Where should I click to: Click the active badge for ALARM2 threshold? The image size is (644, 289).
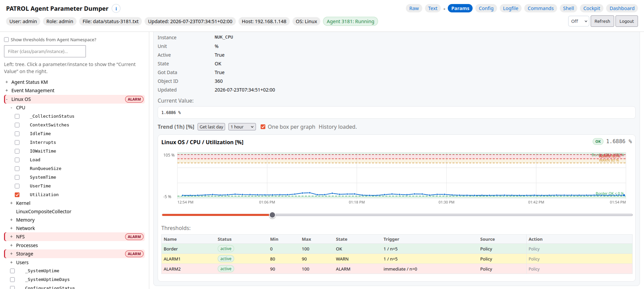pos(226,269)
